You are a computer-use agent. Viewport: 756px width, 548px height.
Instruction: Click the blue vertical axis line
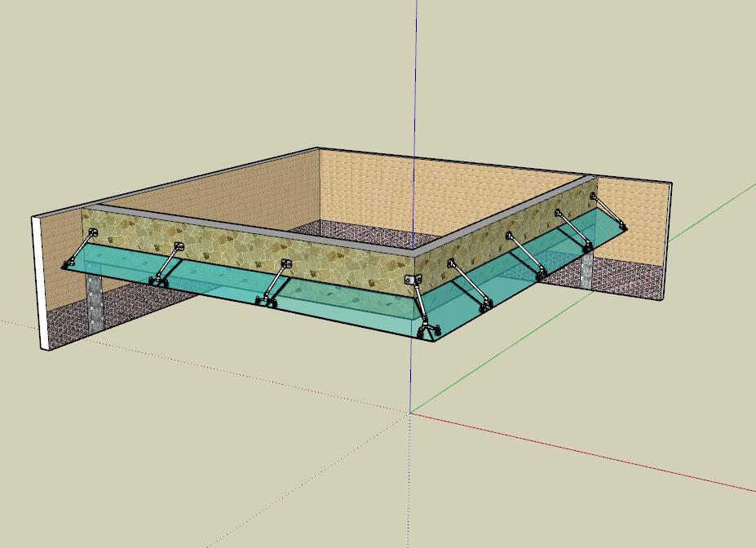(416, 82)
